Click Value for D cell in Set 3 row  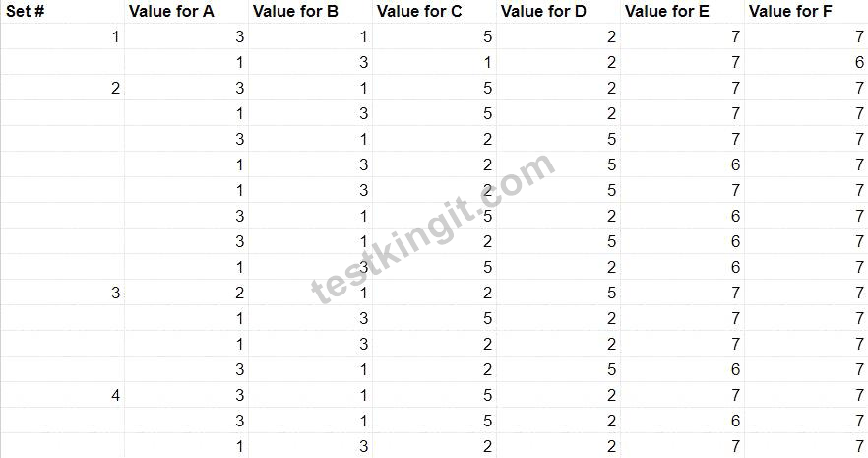558,293
